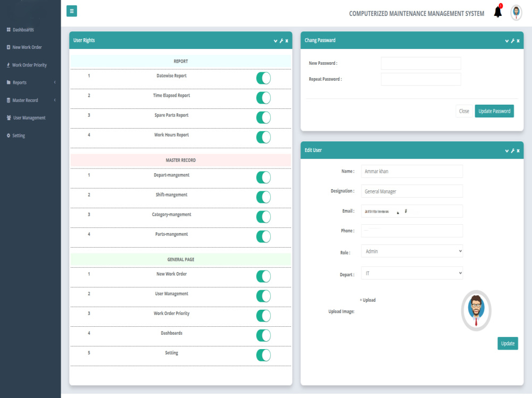Image resolution: width=532 pixels, height=398 pixels.
Task: Click the Email input field
Action: pos(412,211)
